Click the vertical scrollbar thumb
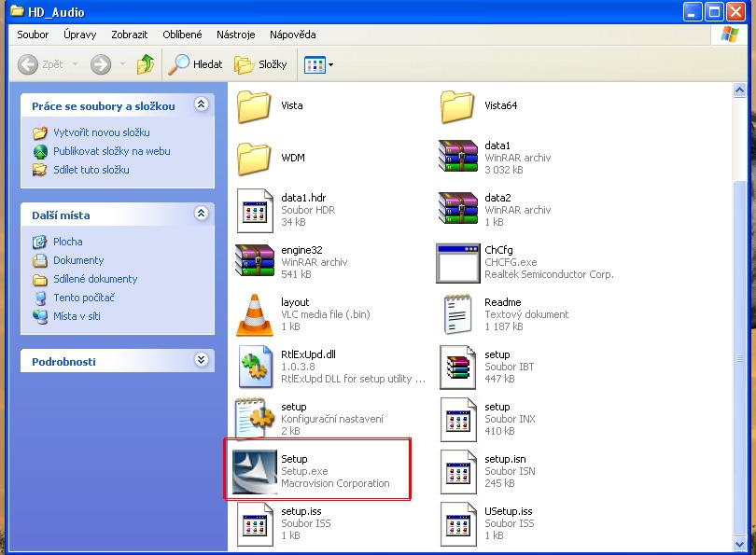 tap(739, 357)
